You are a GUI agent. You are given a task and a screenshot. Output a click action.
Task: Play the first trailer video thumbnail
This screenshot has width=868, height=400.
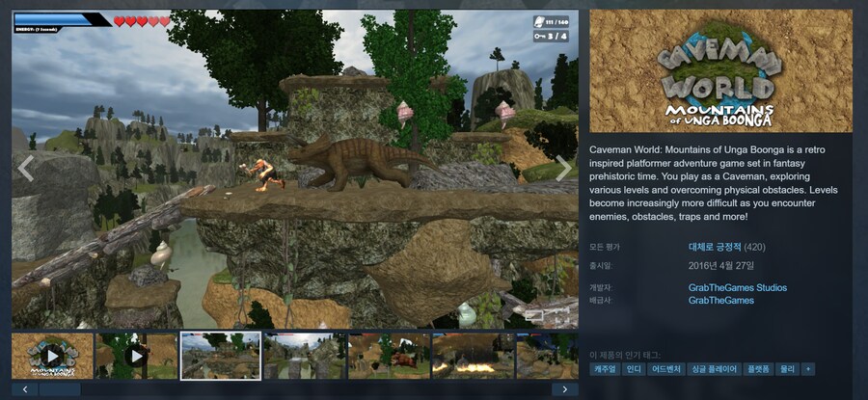click(53, 356)
